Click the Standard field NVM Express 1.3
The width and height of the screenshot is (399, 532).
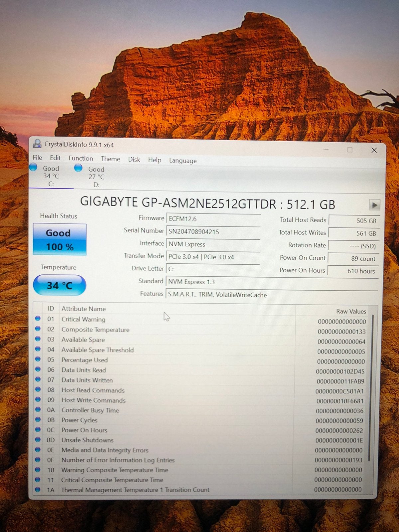point(272,282)
